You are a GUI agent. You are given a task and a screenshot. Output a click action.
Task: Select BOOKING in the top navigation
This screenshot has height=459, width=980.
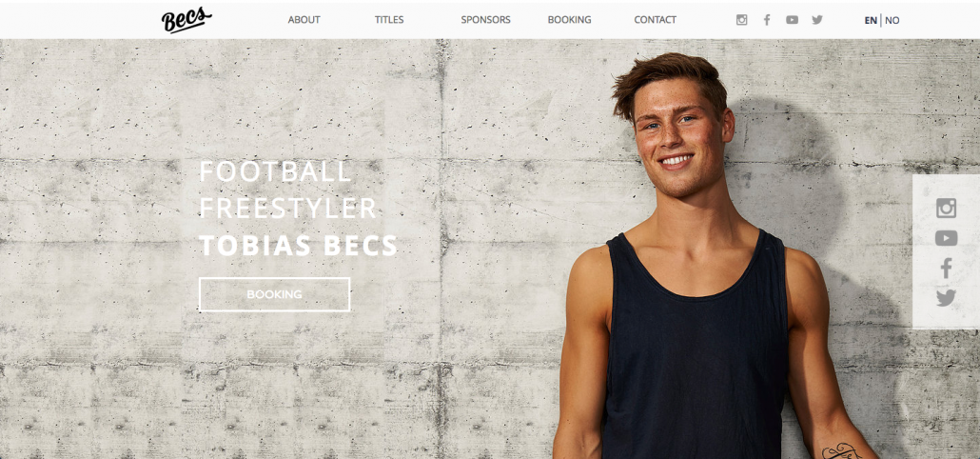point(569,20)
